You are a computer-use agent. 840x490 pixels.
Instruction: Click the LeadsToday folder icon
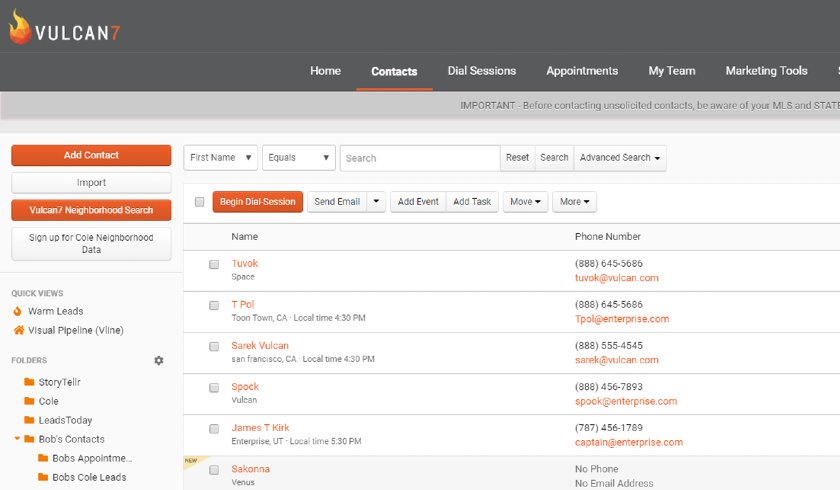click(29, 420)
